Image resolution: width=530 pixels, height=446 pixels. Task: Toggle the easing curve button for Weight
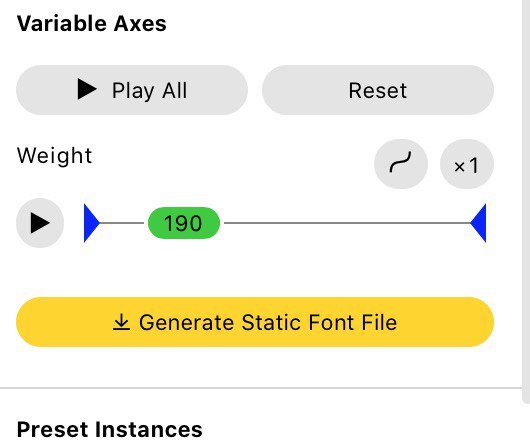click(x=401, y=164)
